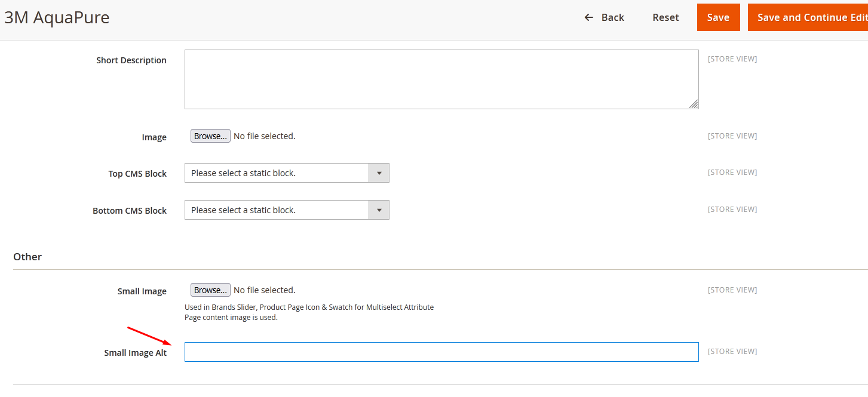Click the Small Image label
The height and width of the screenshot is (397, 868).
(142, 291)
